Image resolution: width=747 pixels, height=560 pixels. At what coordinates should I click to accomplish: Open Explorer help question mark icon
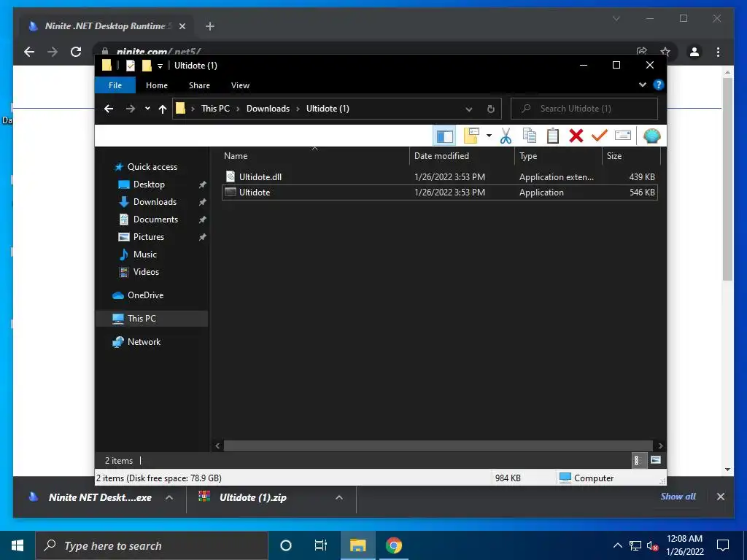[659, 85]
